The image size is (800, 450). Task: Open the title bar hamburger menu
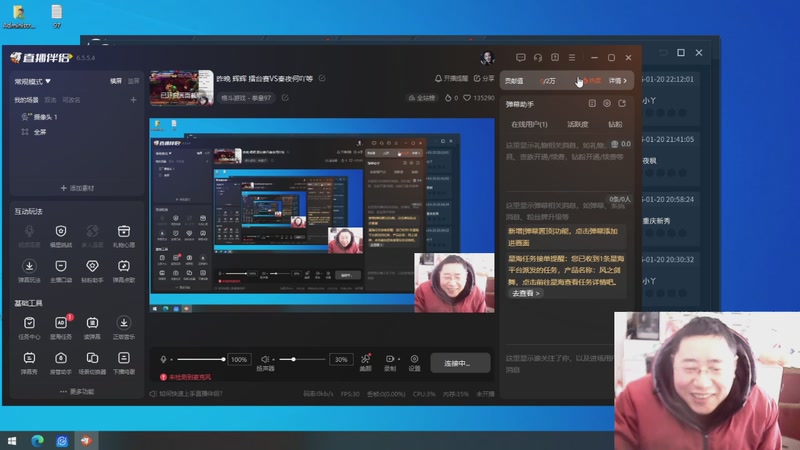[x=572, y=58]
